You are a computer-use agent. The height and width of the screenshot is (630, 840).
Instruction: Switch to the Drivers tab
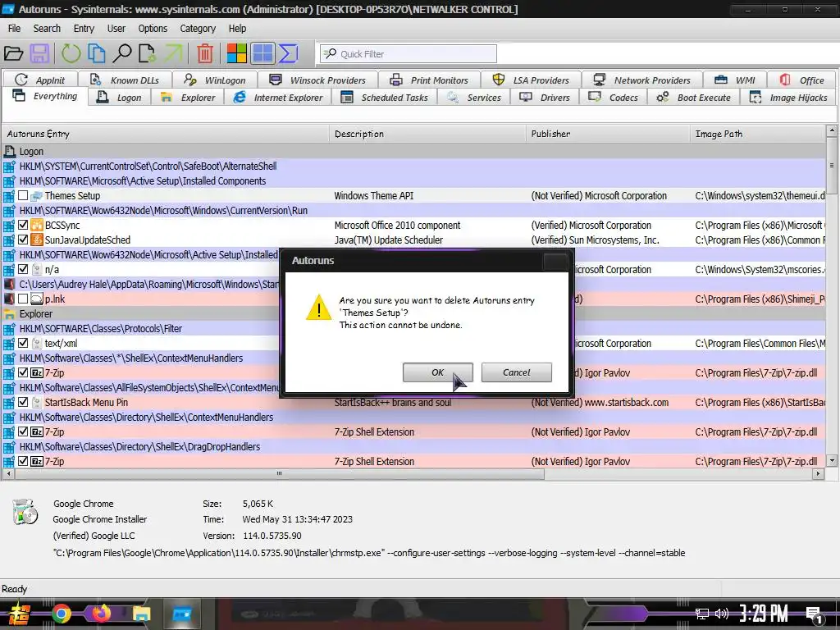coord(545,98)
